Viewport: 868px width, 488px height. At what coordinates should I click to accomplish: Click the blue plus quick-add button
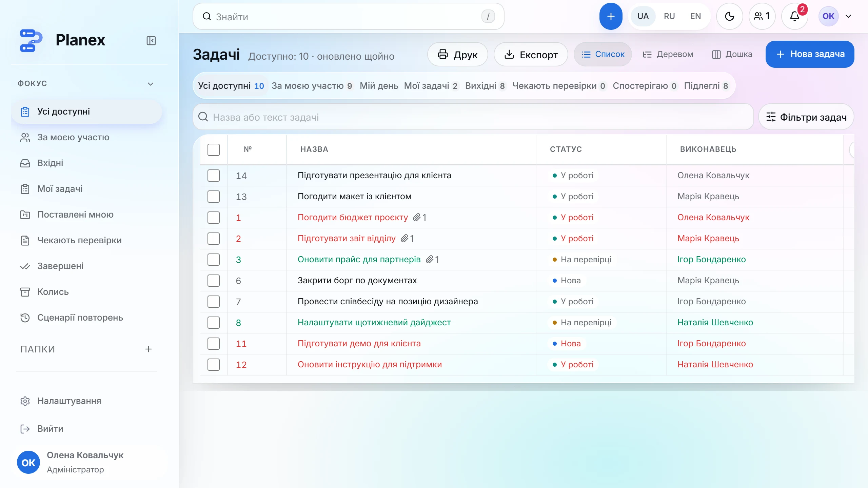point(611,16)
